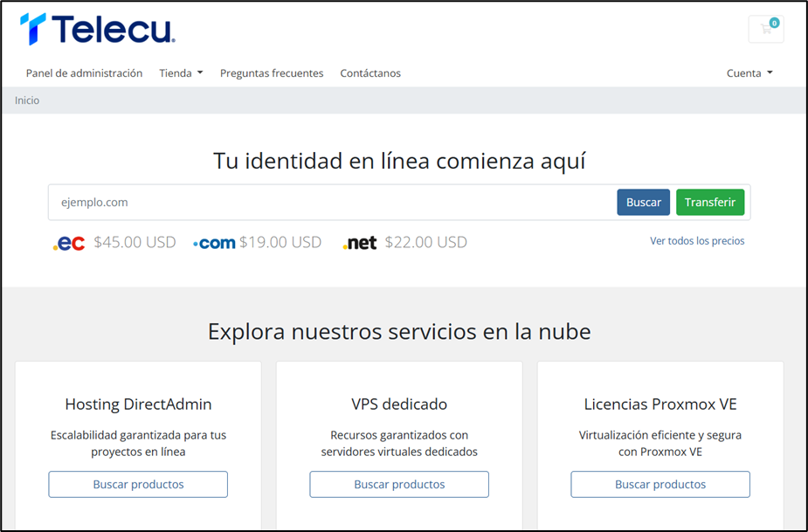Click Buscar productos under Hosting DirectAdmin
The width and height of the screenshot is (808, 532).
(138, 484)
